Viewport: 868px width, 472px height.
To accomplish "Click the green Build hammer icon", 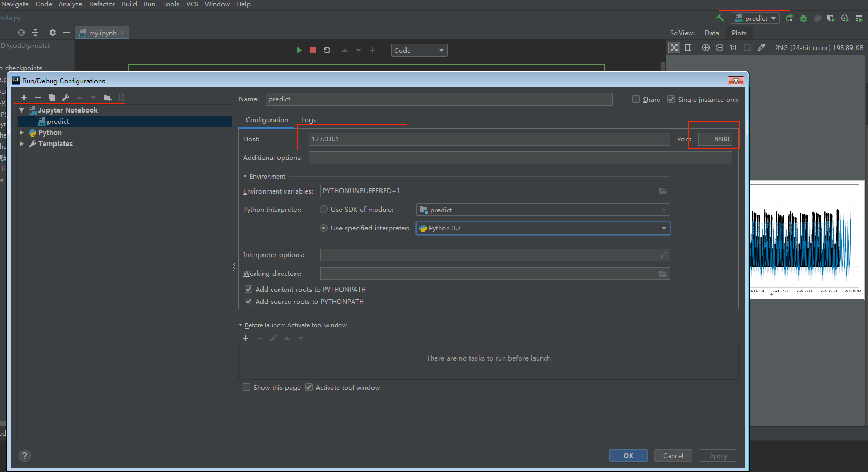I will pyautogui.click(x=720, y=18).
